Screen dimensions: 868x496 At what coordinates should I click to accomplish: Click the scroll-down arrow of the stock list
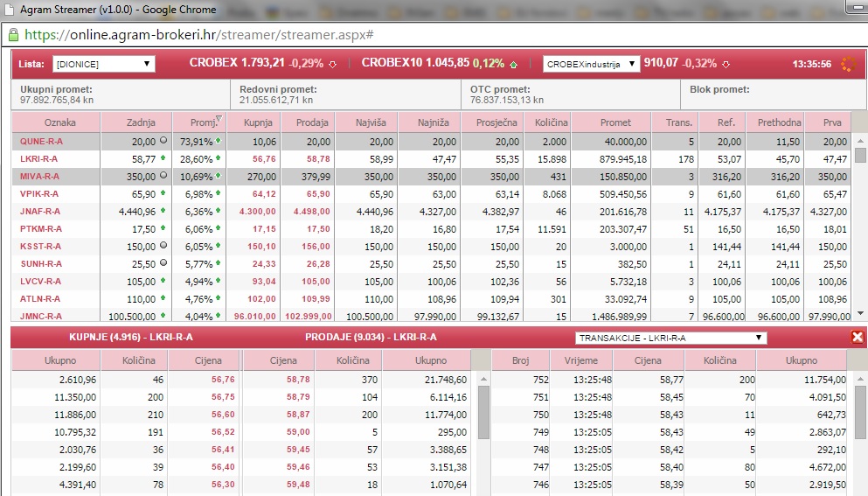click(x=860, y=313)
